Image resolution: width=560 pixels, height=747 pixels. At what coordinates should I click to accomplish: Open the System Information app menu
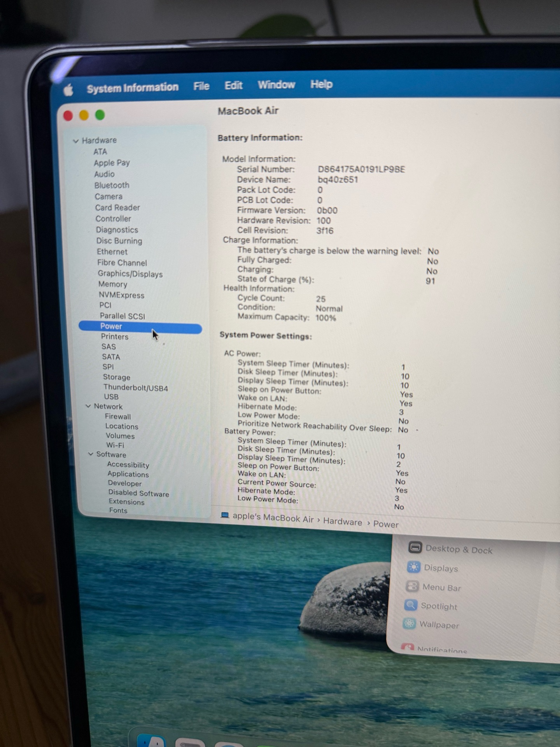pos(133,88)
